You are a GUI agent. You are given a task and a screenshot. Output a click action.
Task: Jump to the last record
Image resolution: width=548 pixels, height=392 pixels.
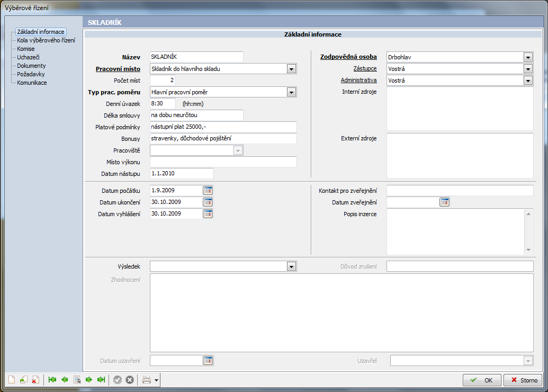point(101,380)
